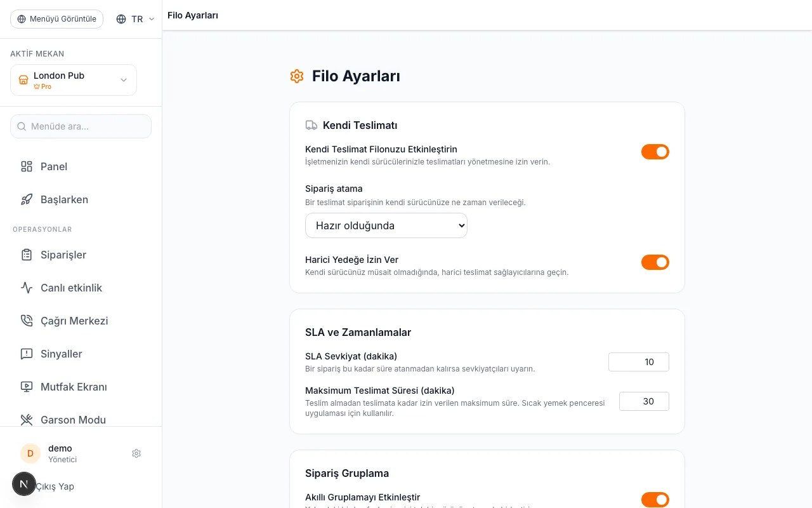
Task: Open Siparişler menu item
Action: pos(81,255)
